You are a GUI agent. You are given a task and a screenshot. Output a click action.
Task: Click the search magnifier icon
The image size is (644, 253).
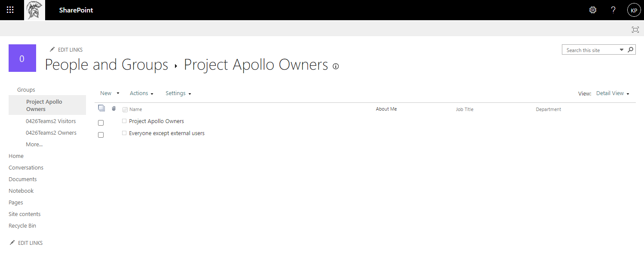(631, 50)
